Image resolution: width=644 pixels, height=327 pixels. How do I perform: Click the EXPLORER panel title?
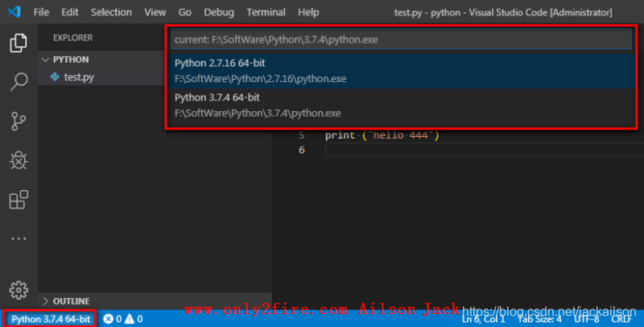click(72, 38)
